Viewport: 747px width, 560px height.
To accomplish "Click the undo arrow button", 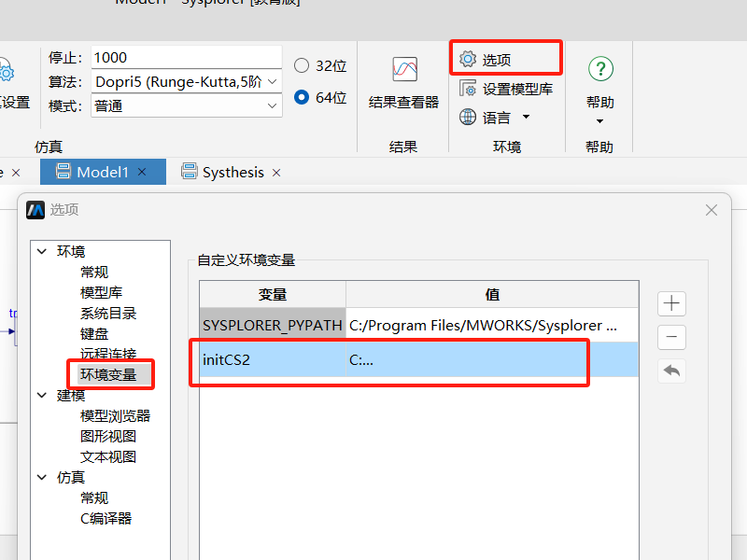I will [x=671, y=371].
